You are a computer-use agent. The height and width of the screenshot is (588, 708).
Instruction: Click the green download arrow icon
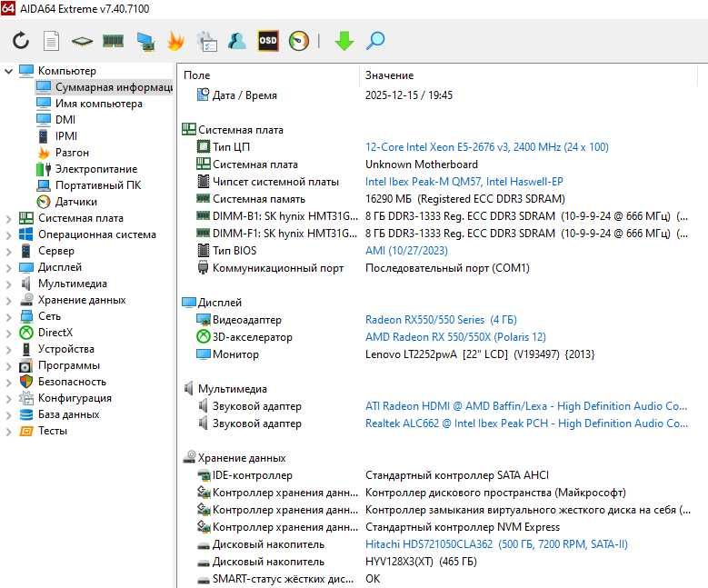click(x=344, y=41)
